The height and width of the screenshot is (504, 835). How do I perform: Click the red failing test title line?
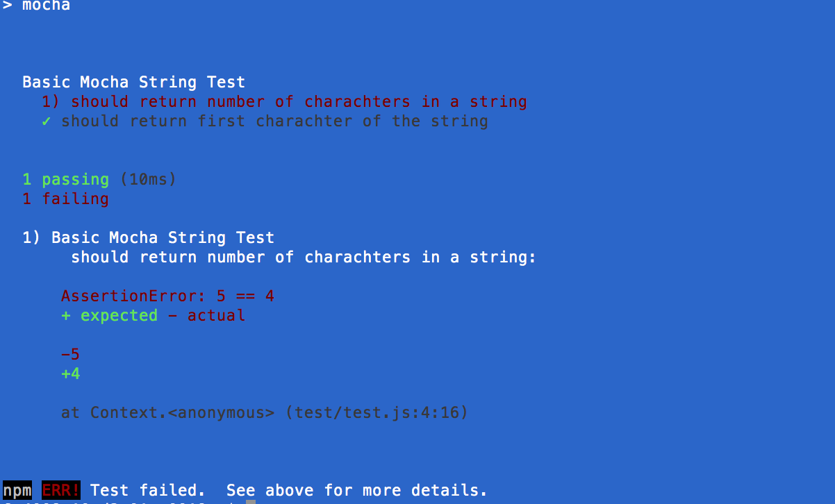[284, 102]
